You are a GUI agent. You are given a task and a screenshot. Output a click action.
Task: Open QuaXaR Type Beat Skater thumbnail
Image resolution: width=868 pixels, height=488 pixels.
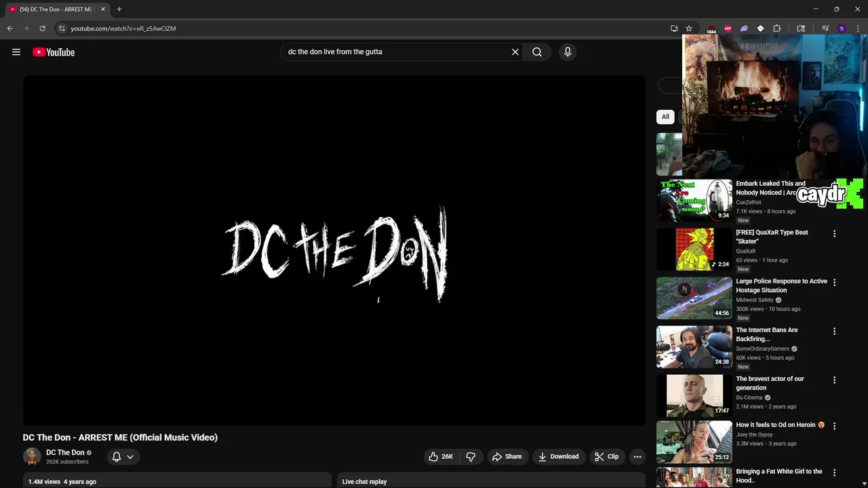tap(694, 249)
